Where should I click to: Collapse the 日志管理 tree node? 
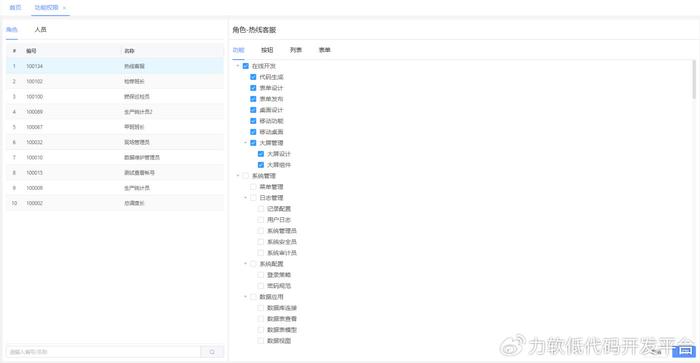point(246,198)
